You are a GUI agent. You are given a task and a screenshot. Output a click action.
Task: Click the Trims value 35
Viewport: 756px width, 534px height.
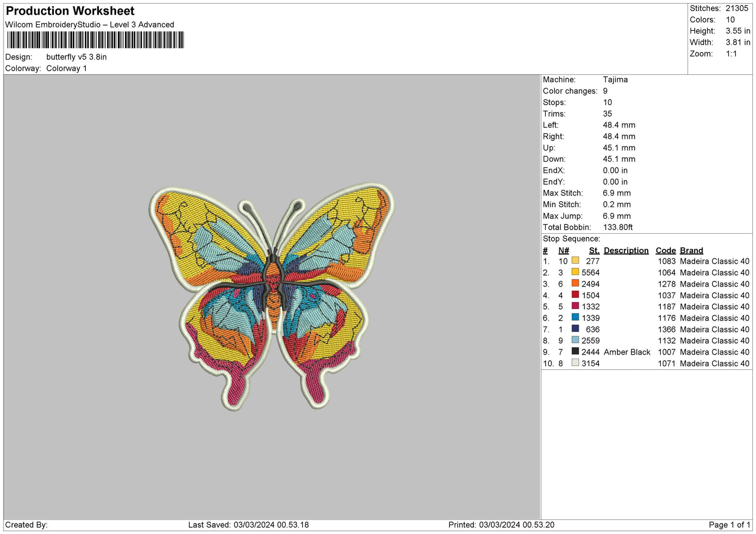tap(607, 113)
